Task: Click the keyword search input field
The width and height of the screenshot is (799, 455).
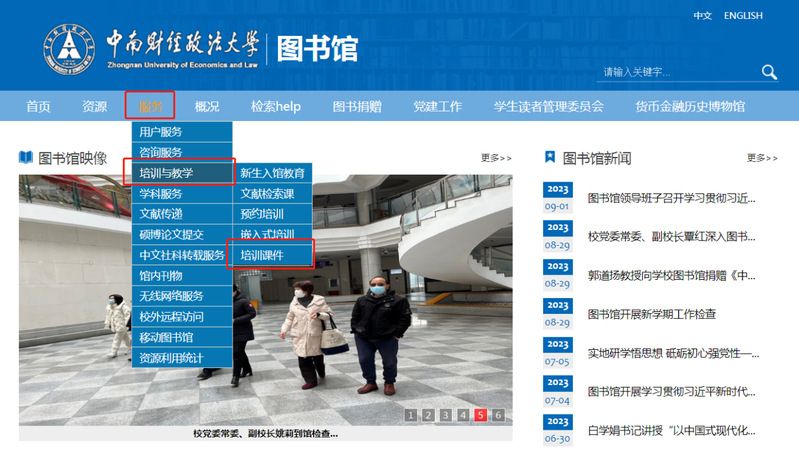Action: (675, 72)
